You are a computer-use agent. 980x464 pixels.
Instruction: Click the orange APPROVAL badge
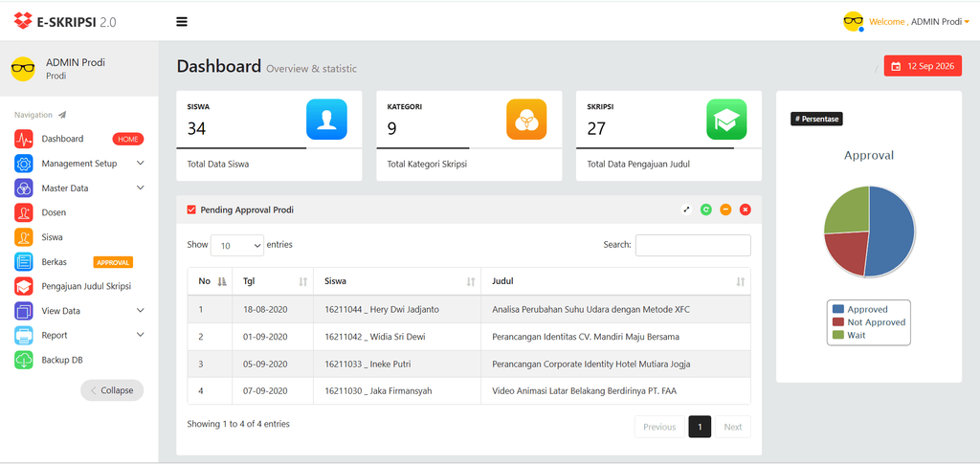pos(113,262)
